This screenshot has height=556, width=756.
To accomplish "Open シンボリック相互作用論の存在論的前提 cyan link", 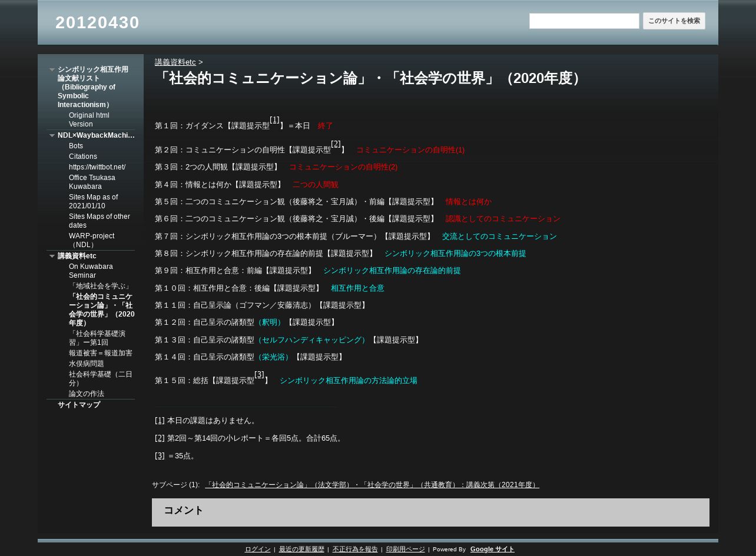I will [392, 271].
